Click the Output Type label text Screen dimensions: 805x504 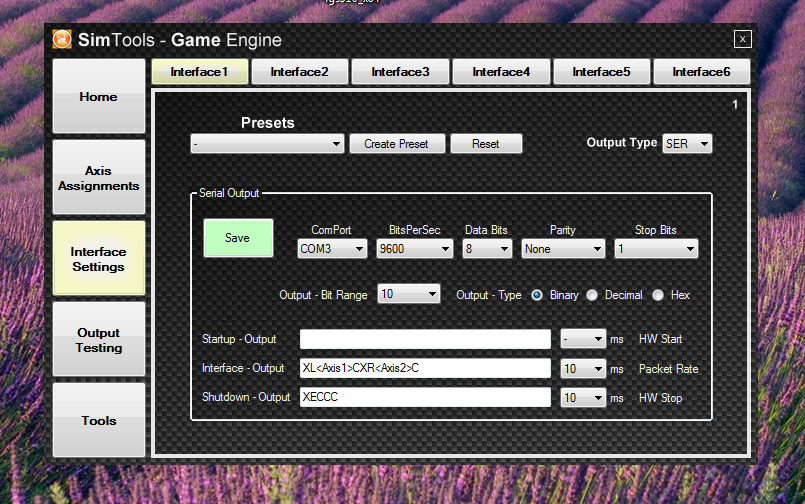point(622,143)
